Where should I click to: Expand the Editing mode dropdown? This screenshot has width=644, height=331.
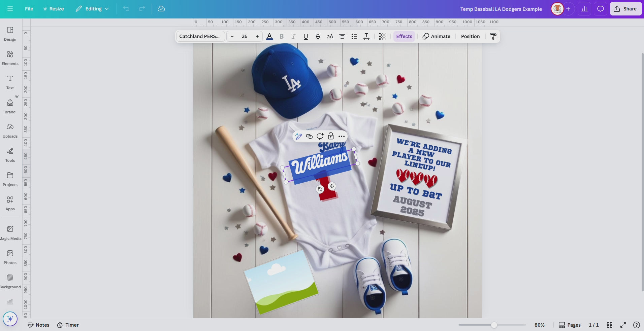coord(92,9)
